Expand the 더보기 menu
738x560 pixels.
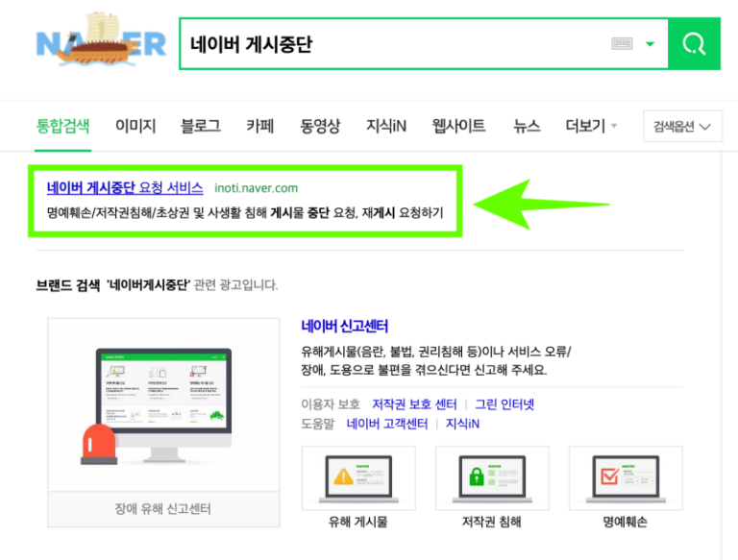[591, 126]
